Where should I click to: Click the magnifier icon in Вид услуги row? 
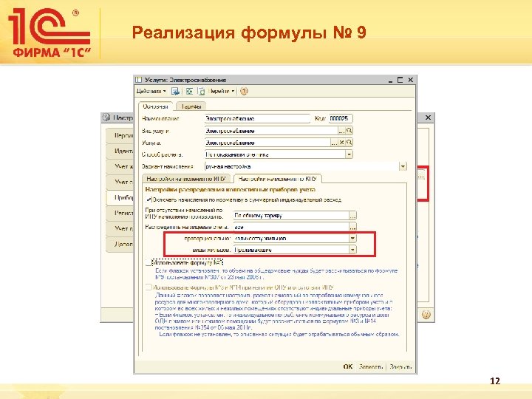[349, 131]
